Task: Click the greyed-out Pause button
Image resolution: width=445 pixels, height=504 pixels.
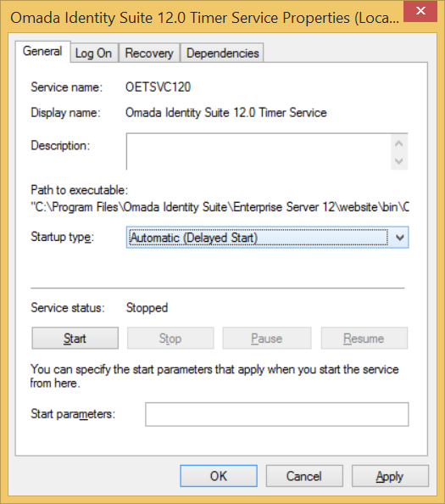Action: point(267,339)
